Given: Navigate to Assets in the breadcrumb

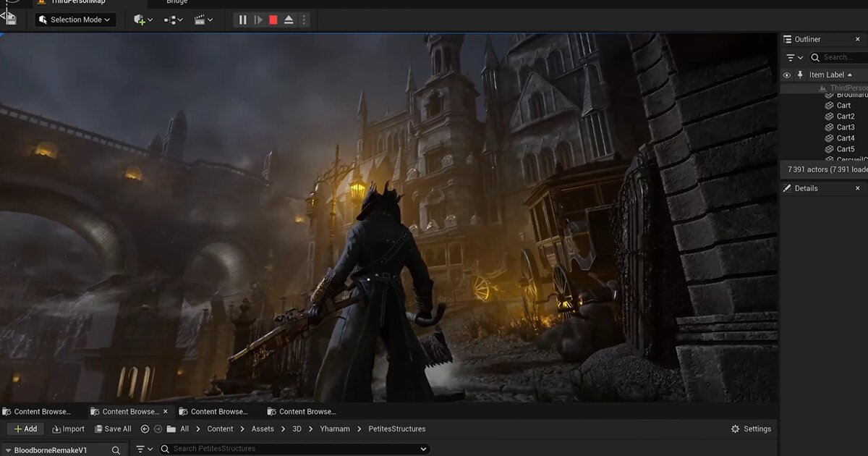Looking at the screenshot, I should 263,429.
